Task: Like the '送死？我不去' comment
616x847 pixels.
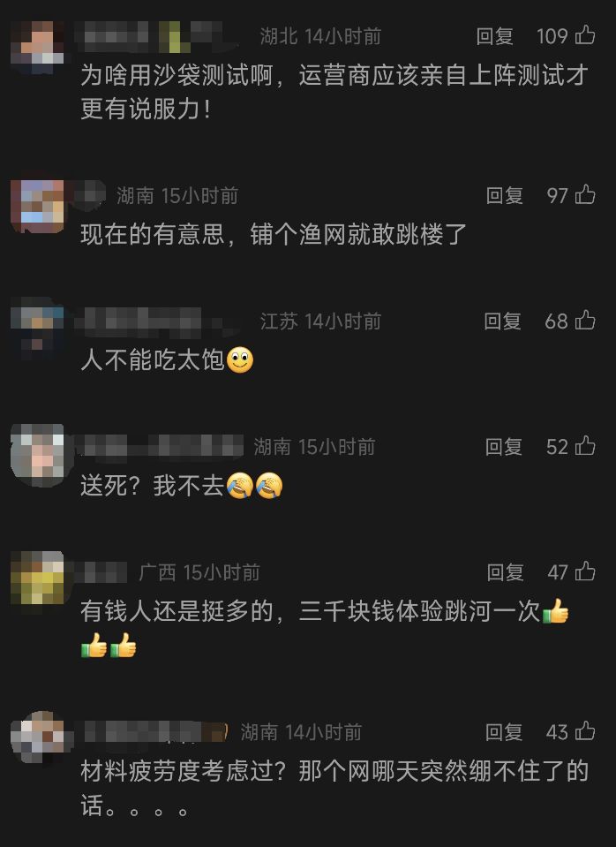Action: coord(585,446)
